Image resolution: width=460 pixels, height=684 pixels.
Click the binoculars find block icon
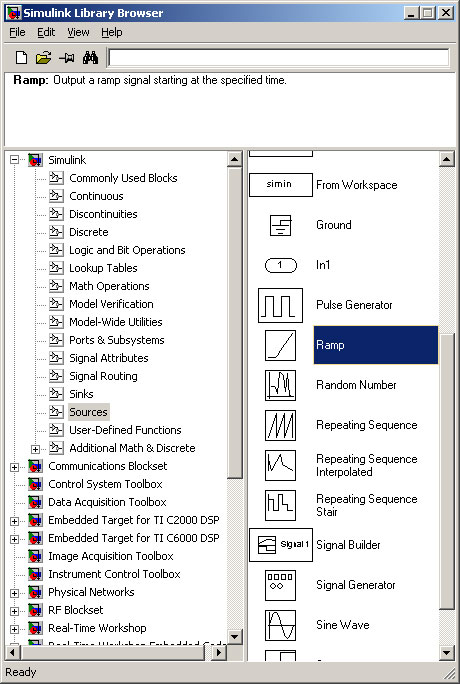click(x=90, y=58)
